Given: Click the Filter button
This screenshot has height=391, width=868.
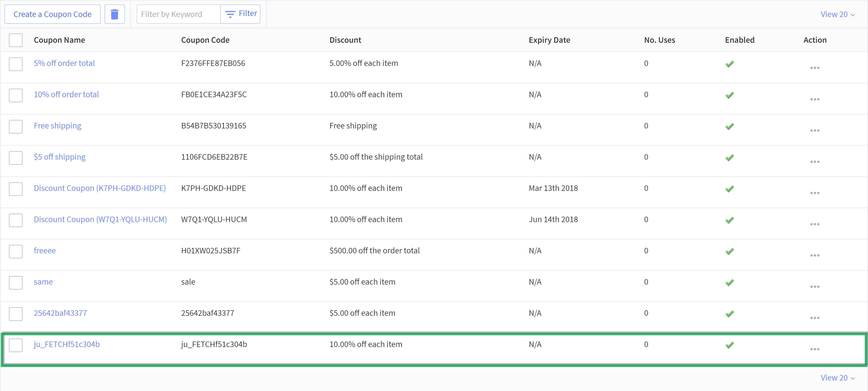Looking at the screenshot, I should 240,14.
